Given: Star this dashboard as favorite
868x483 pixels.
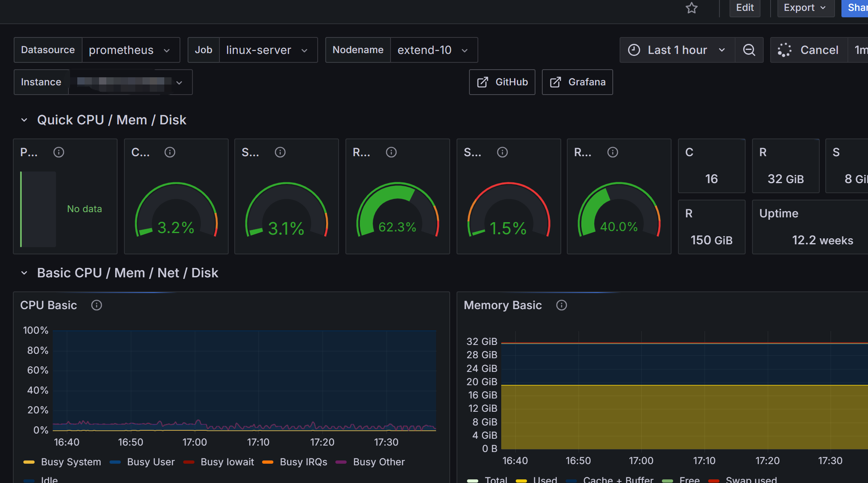Looking at the screenshot, I should (691, 8).
